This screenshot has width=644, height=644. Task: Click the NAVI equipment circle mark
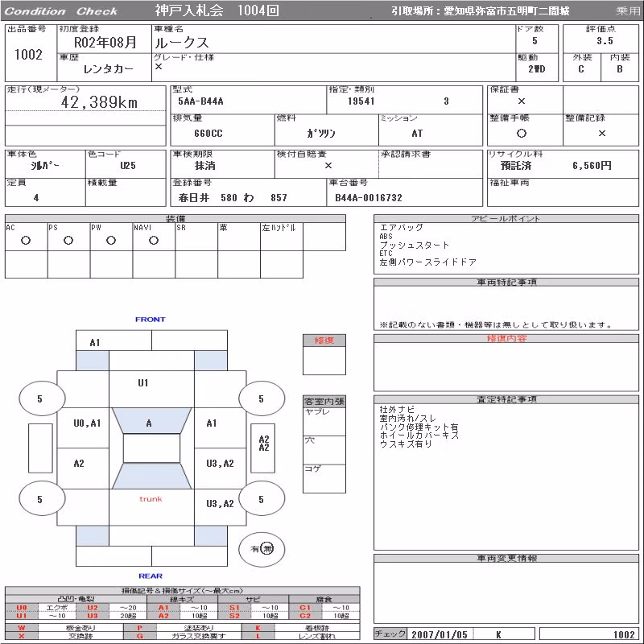[x=154, y=241]
